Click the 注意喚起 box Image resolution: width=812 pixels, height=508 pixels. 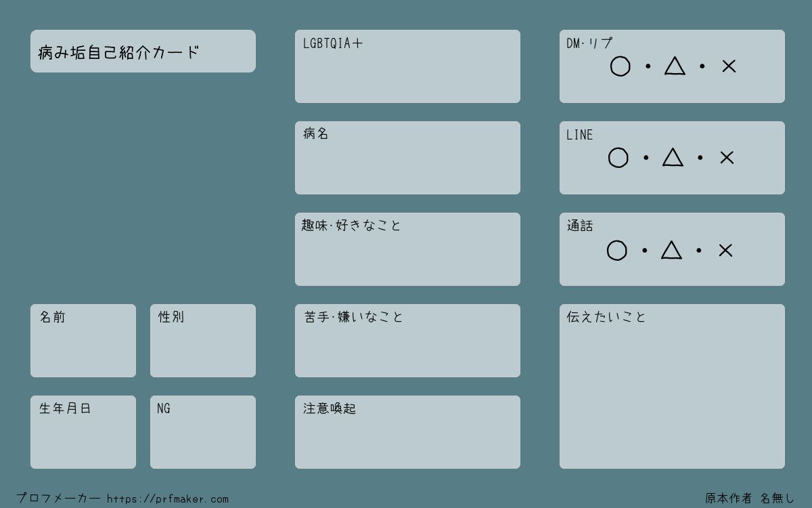coord(407,432)
